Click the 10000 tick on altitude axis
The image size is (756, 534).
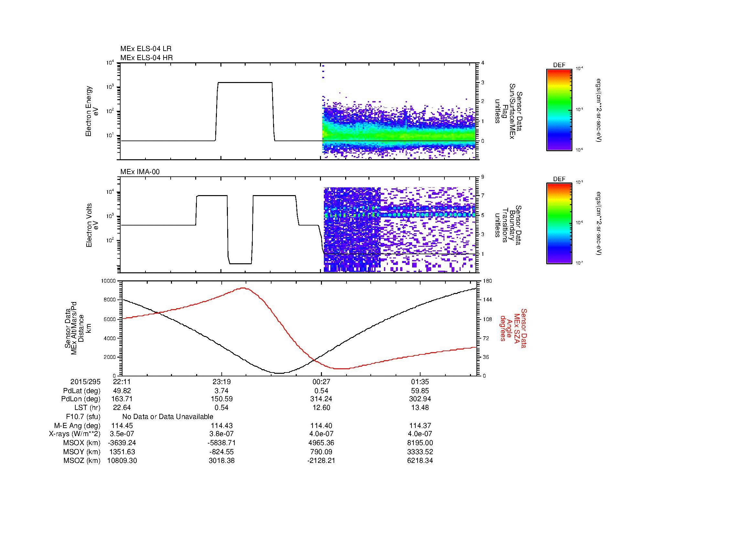(x=109, y=281)
